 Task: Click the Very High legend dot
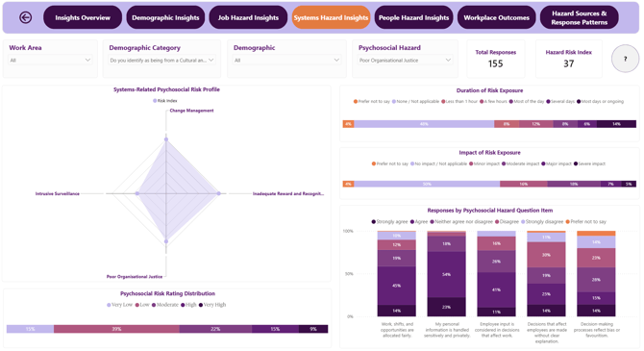[201, 305]
